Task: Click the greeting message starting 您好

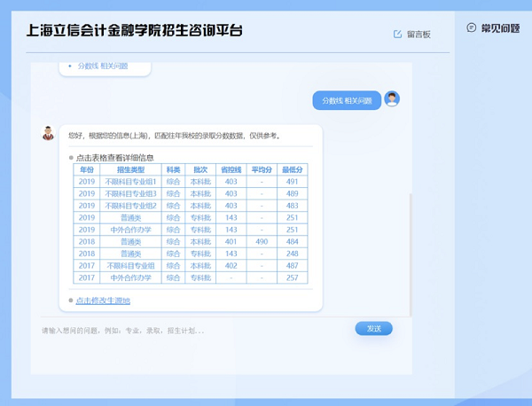Action: (175, 136)
